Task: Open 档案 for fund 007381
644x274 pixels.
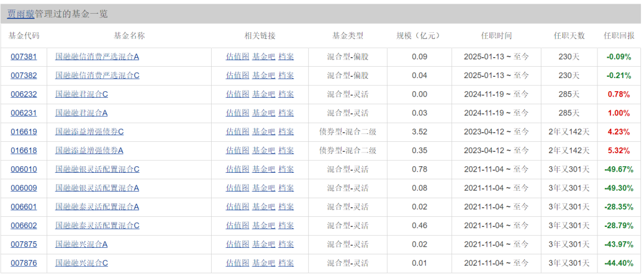Action: click(286, 57)
